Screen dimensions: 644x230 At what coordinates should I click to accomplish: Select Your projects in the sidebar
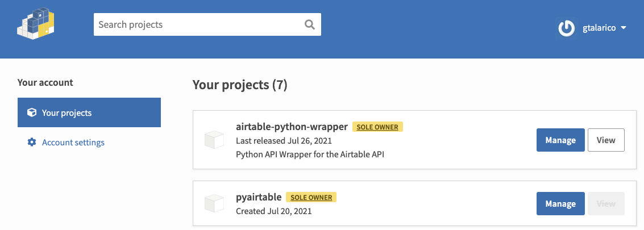(89, 112)
